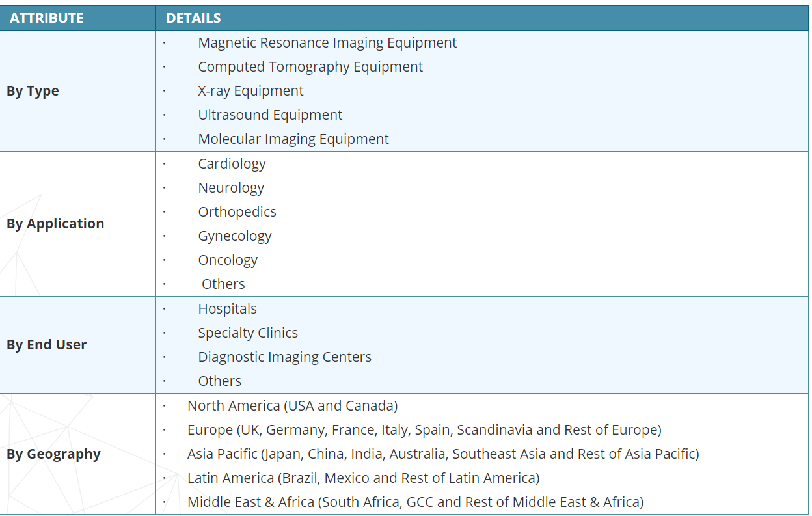The width and height of the screenshot is (812, 516).
Task: Click the ATTRIBUTE column header
Action: [x=47, y=18]
